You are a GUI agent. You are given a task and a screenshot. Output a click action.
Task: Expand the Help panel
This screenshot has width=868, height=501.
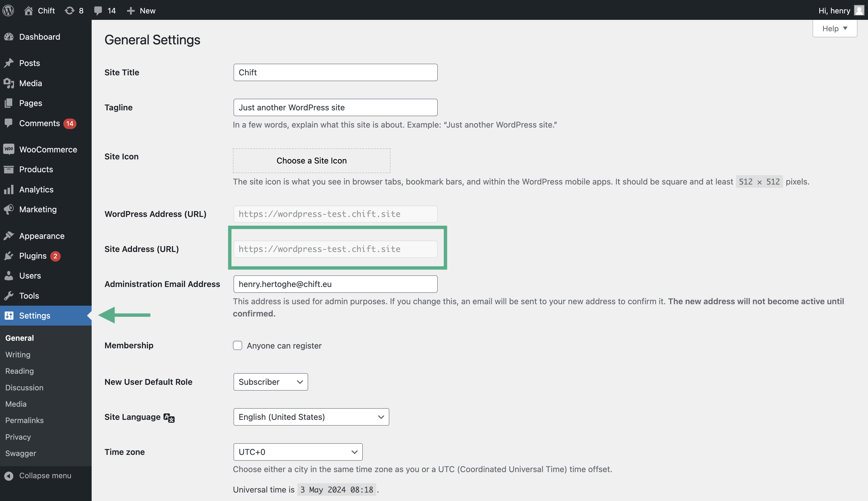[x=834, y=29]
